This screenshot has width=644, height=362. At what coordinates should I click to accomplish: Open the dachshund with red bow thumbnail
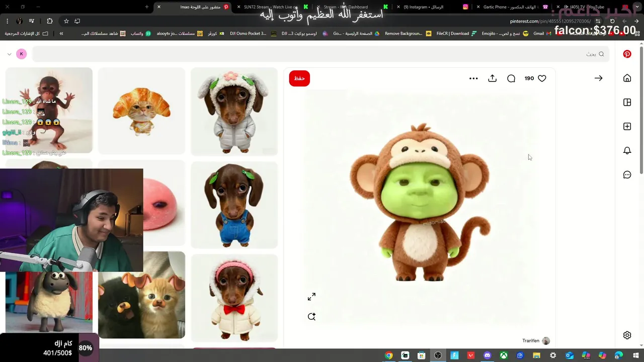(234, 298)
